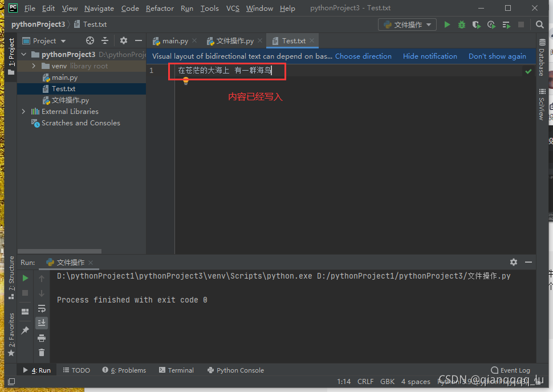Click the Choose direction link
The image size is (553, 392).
tap(363, 56)
